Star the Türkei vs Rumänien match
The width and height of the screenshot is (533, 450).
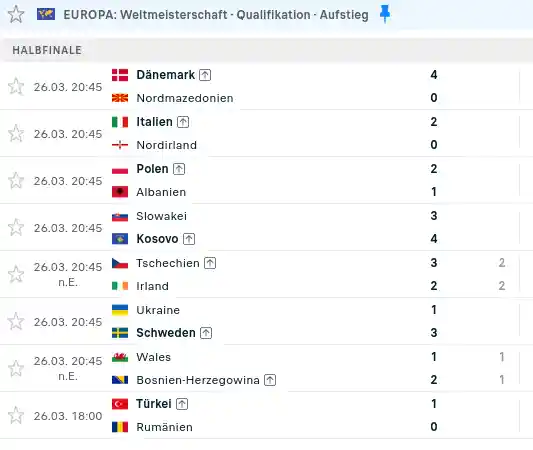coord(16,415)
